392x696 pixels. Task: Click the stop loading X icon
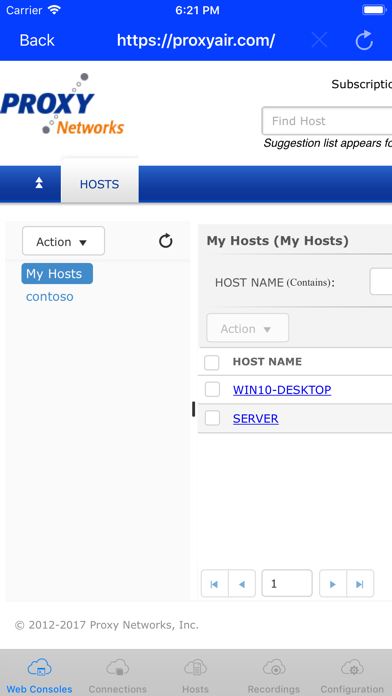(x=319, y=40)
